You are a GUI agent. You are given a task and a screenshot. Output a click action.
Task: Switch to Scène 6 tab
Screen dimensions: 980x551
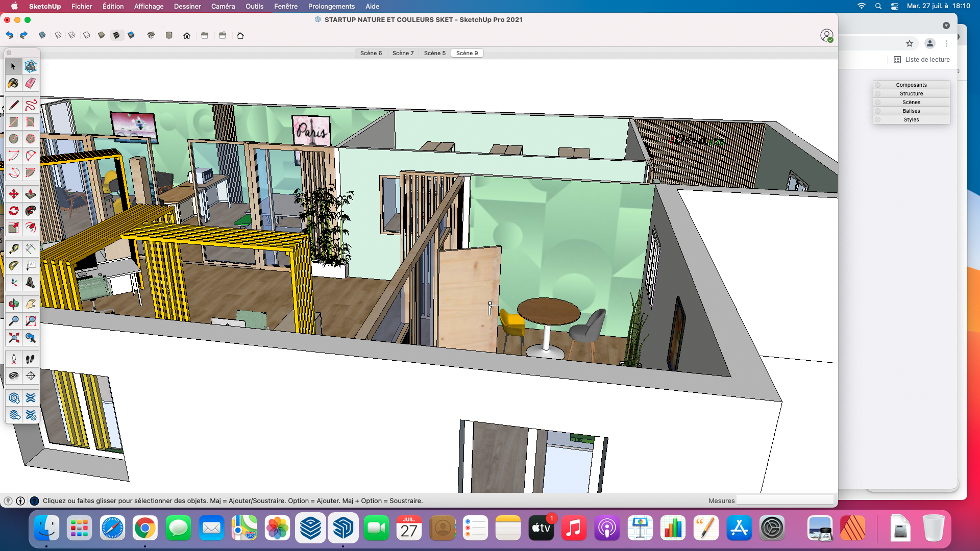pyautogui.click(x=371, y=53)
